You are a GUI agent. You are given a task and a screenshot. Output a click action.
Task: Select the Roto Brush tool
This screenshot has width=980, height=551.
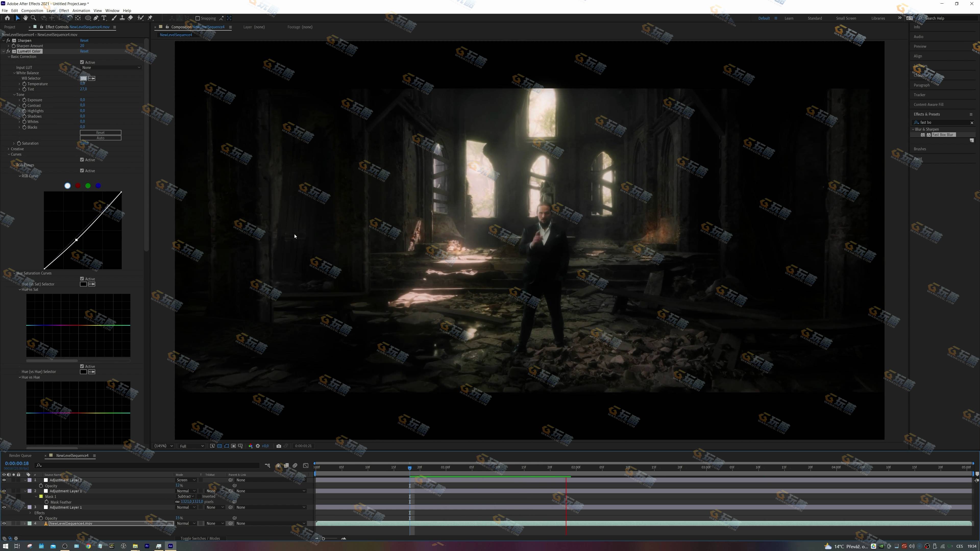(140, 18)
